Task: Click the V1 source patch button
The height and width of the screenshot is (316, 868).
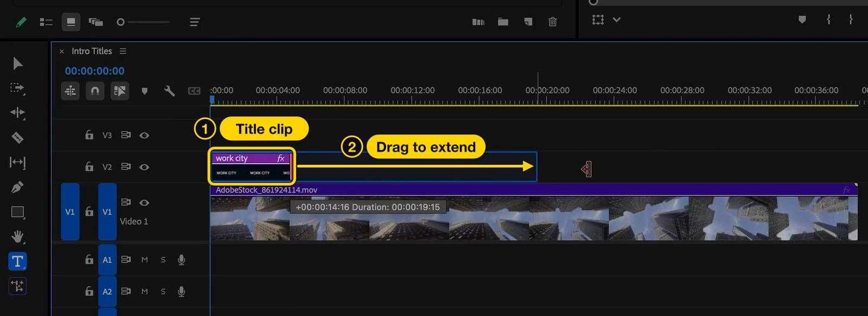Action: point(70,211)
